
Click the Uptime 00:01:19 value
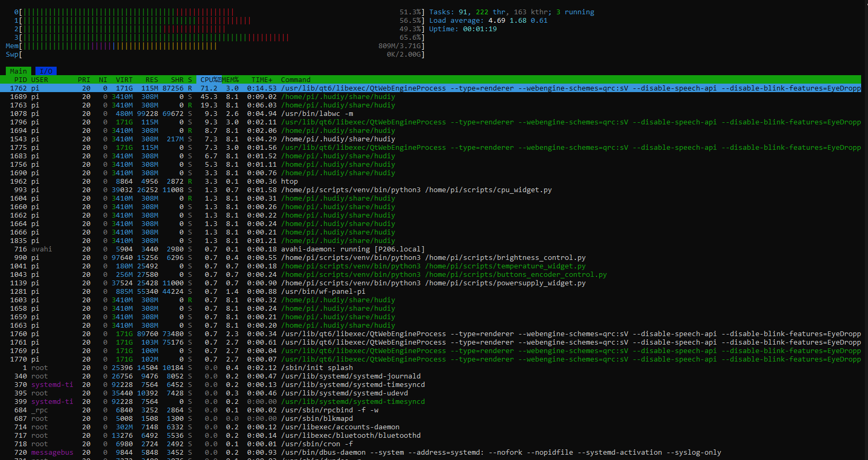pos(480,29)
